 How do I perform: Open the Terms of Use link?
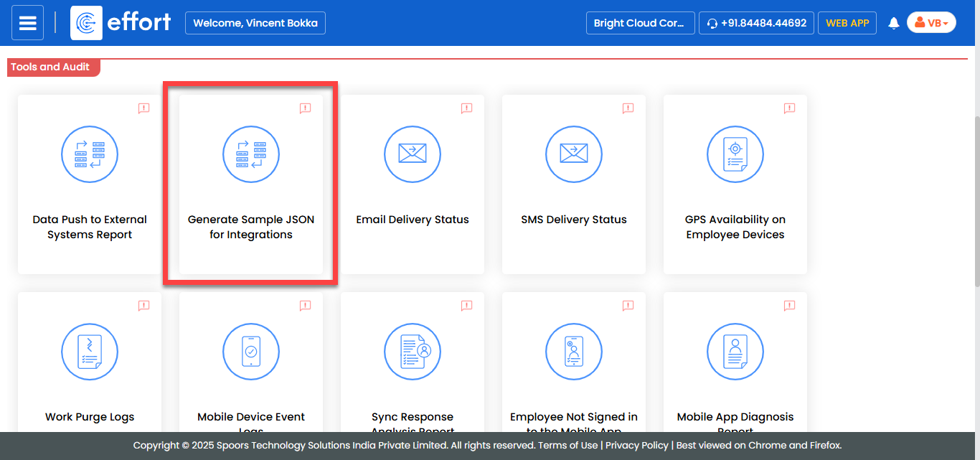(568, 446)
